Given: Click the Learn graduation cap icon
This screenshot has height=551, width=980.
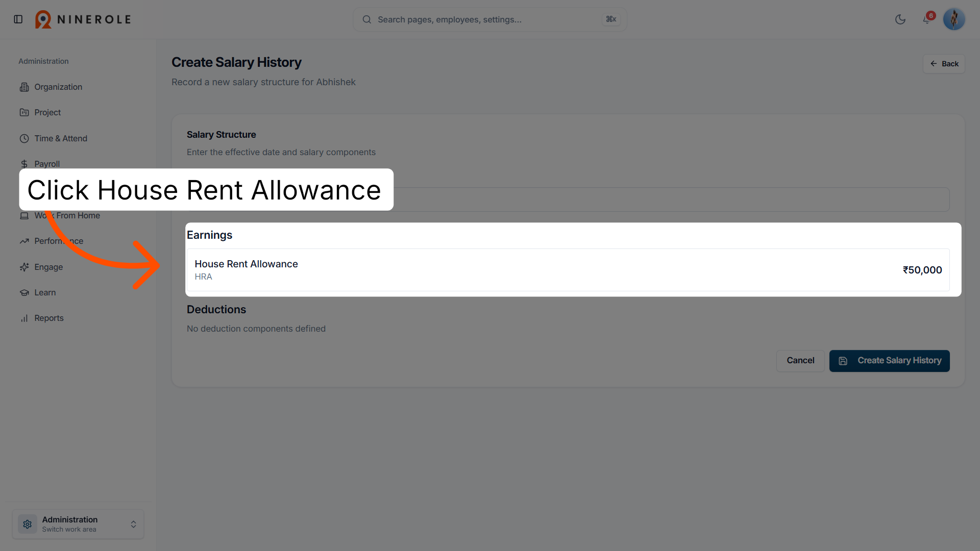Looking at the screenshot, I should pos(24,292).
